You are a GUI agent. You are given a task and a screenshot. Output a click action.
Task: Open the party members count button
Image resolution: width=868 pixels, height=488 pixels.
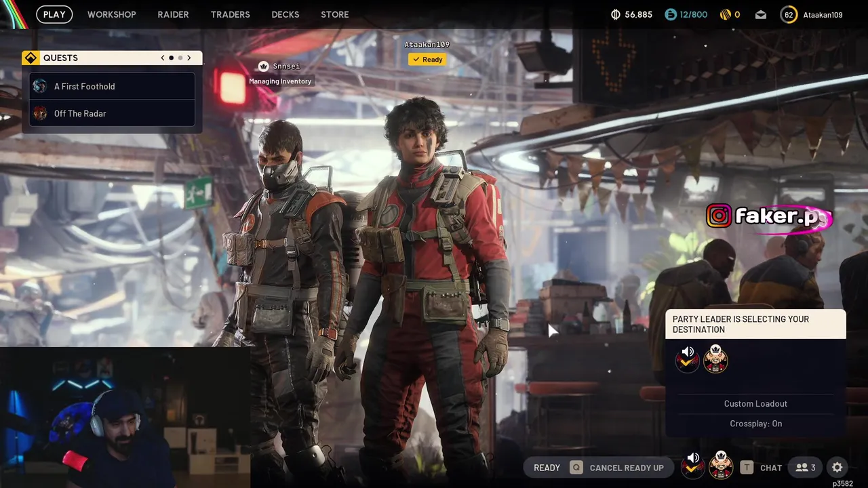pyautogui.click(x=806, y=468)
